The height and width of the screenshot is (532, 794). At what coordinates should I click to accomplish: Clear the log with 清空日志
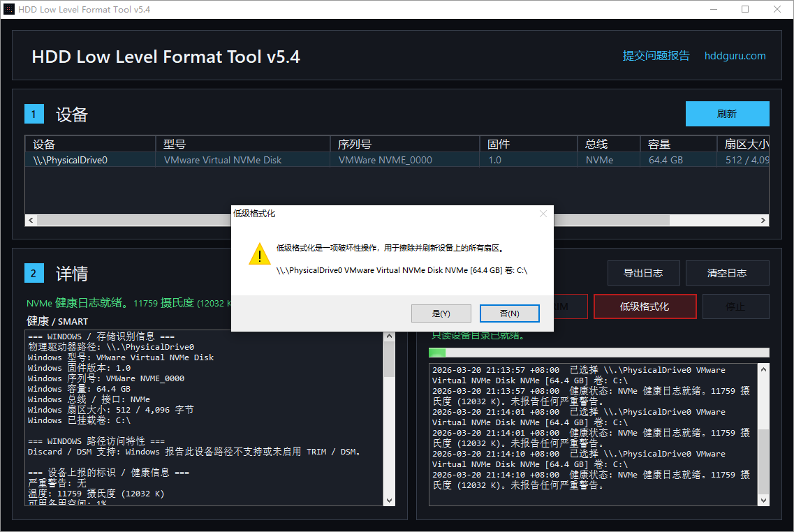(x=727, y=273)
